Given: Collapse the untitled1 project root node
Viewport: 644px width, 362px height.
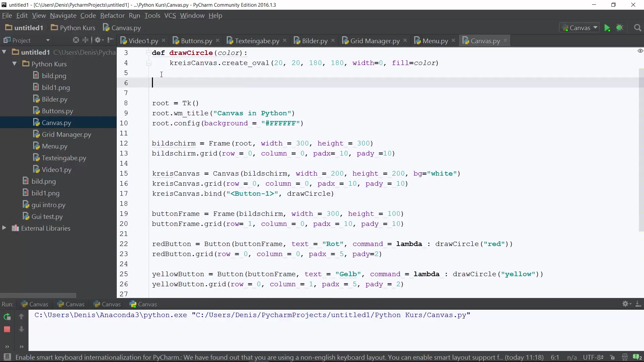Looking at the screenshot, I should point(4,52).
